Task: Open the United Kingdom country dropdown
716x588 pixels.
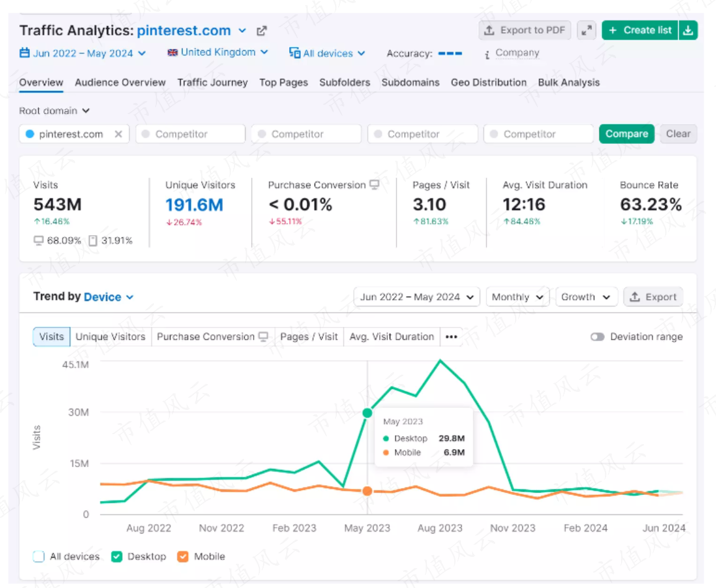Action: 218,53
